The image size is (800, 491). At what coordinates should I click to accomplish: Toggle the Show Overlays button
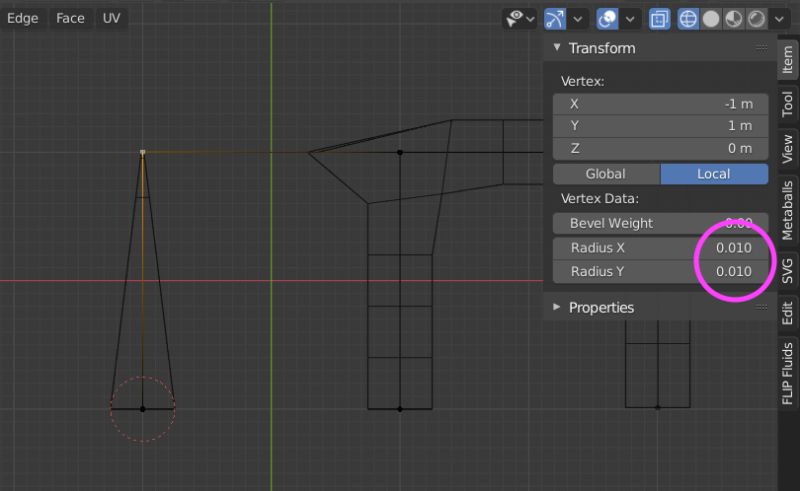coord(608,19)
